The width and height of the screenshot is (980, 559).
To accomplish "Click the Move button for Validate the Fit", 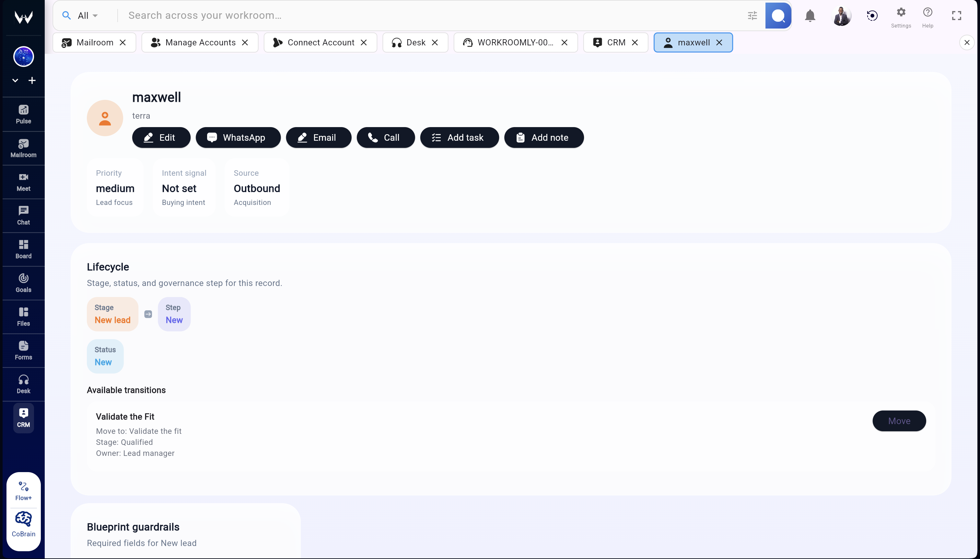I will click(x=899, y=421).
